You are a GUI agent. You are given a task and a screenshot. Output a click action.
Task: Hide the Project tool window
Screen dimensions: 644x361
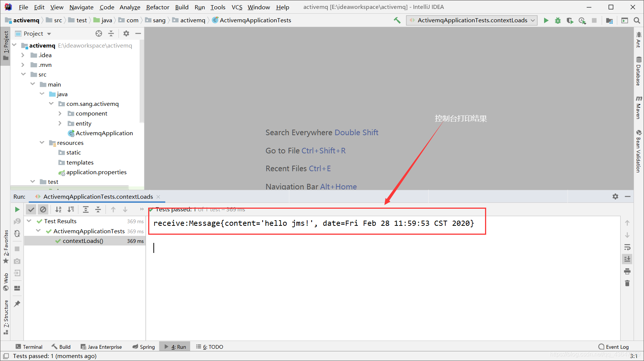tap(138, 33)
